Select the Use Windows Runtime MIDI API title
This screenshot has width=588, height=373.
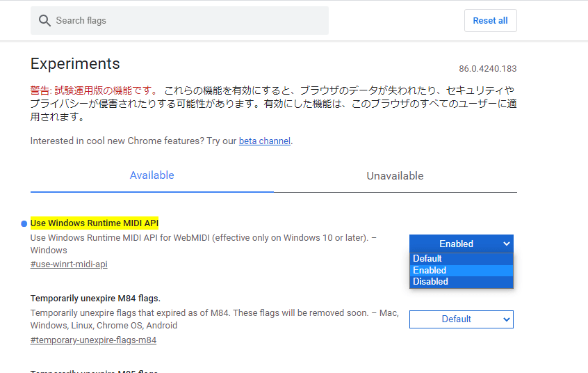tap(95, 223)
